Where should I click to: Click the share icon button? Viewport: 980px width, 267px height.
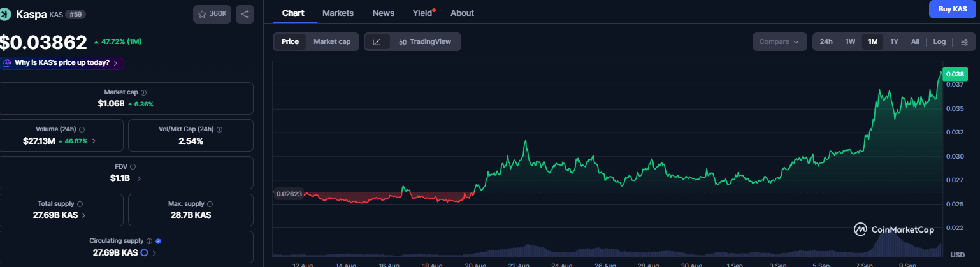pyautogui.click(x=245, y=14)
